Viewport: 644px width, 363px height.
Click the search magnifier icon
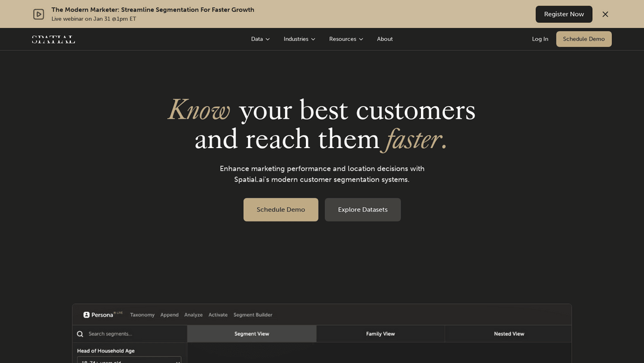(x=80, y=334)
